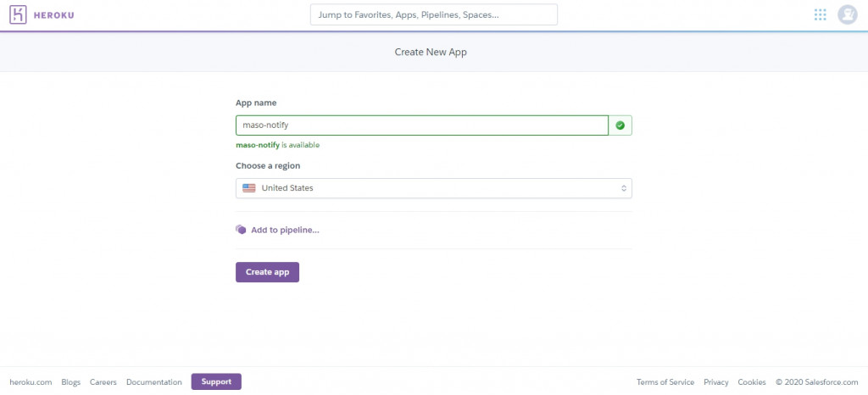The image size is (868, 395).
Task: Click the Heroku logo icon
Action: click(19, 15)
